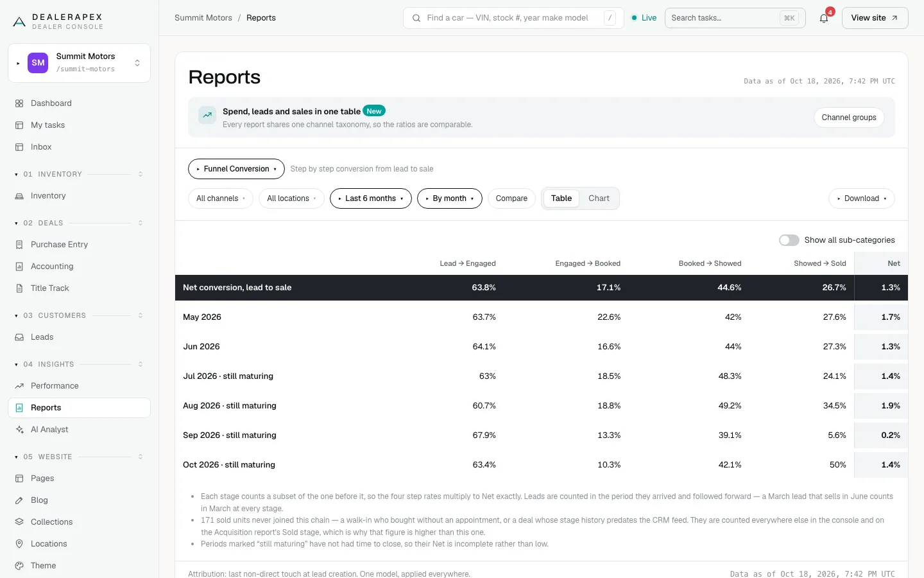Image resolution: width=924 pixels, height=578 pixels.
Task: Click the Aug 2026 · still maturing row label
Action: pyautogui.click(x=230, y=406)
